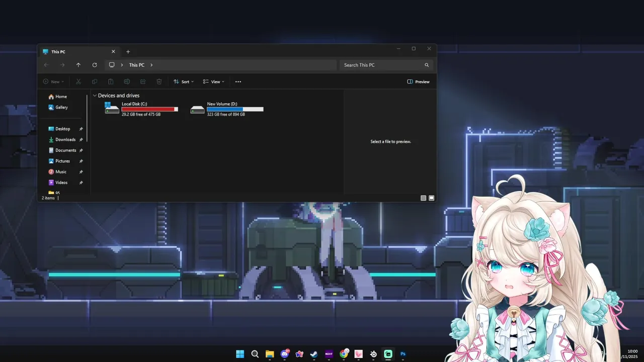Refresh the This PC view
The image size is (644, 362).
(95, 65)
